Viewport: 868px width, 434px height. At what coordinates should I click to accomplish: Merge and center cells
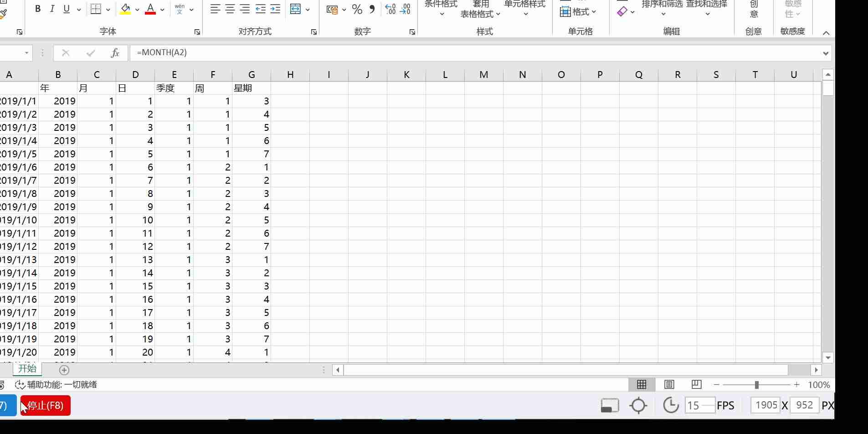coord(295,9)
